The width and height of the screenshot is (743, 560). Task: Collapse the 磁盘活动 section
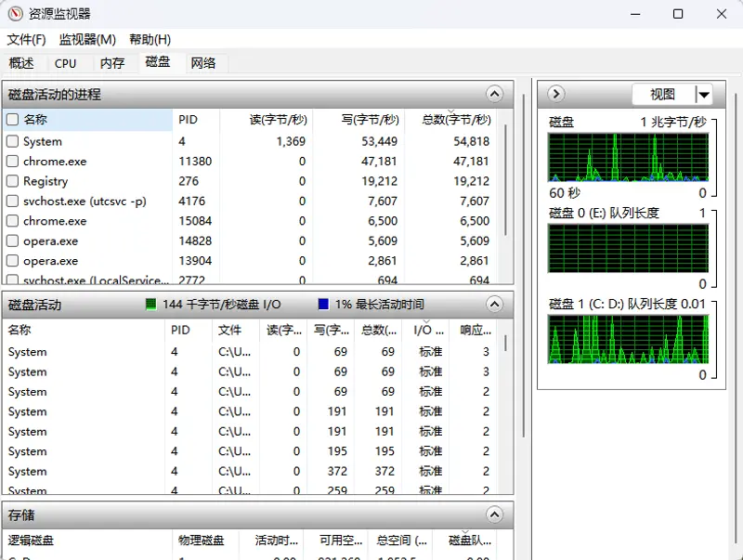pos(494,304)
